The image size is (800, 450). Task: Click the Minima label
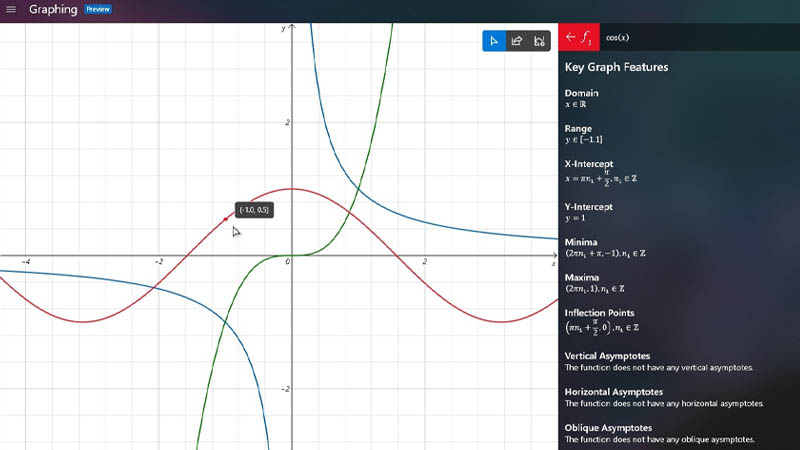pos(581,242)
